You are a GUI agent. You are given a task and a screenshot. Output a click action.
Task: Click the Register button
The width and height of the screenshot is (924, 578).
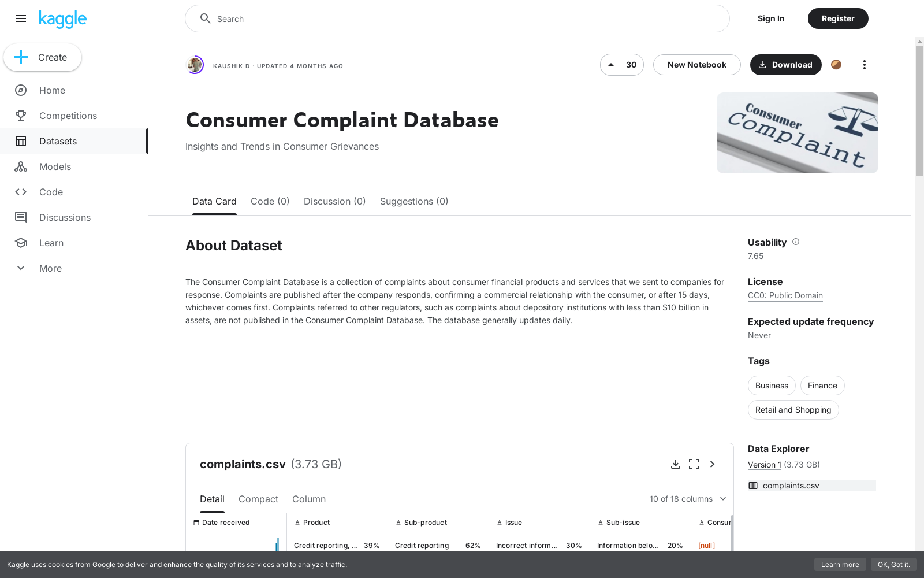pos(837,18)
